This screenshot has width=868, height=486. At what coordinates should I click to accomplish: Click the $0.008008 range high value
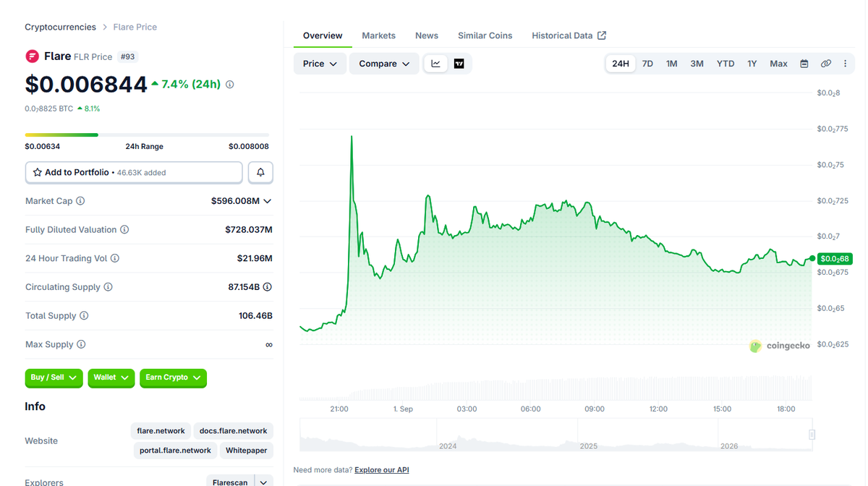(249, 146)
